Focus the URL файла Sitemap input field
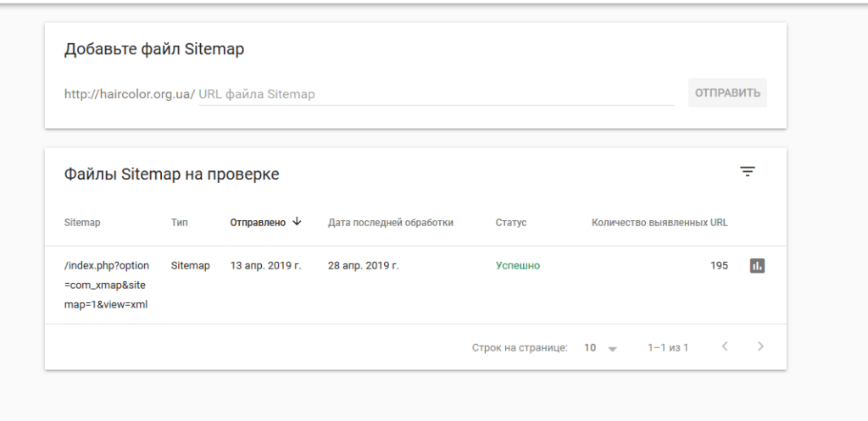This screenshot has height=421, width=868. [437, 94]
